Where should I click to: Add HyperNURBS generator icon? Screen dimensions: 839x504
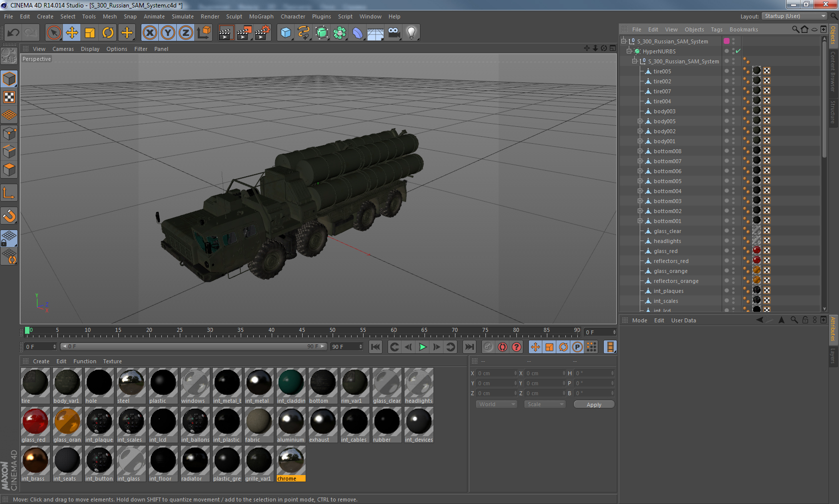click(322, 33)
